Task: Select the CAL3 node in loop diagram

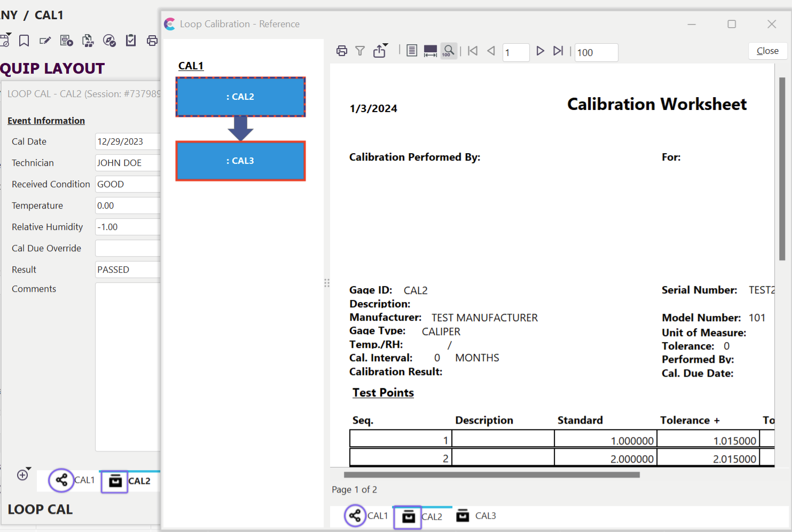Action: (x=240, y=161)
